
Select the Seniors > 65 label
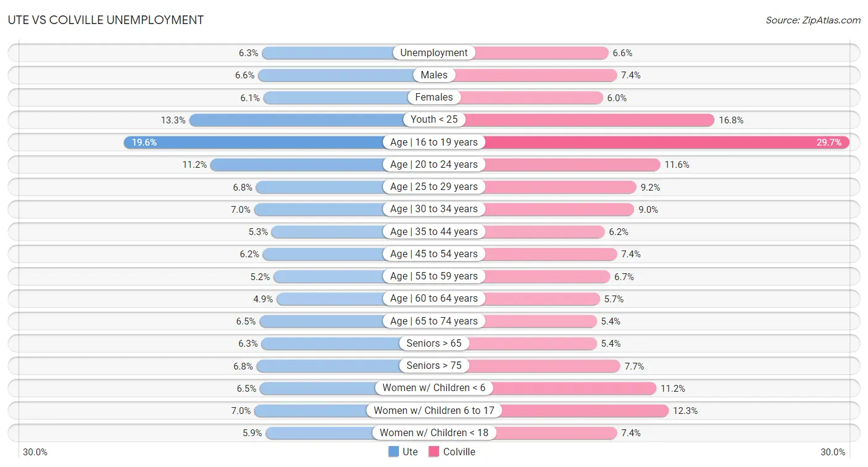pos(434,344)
